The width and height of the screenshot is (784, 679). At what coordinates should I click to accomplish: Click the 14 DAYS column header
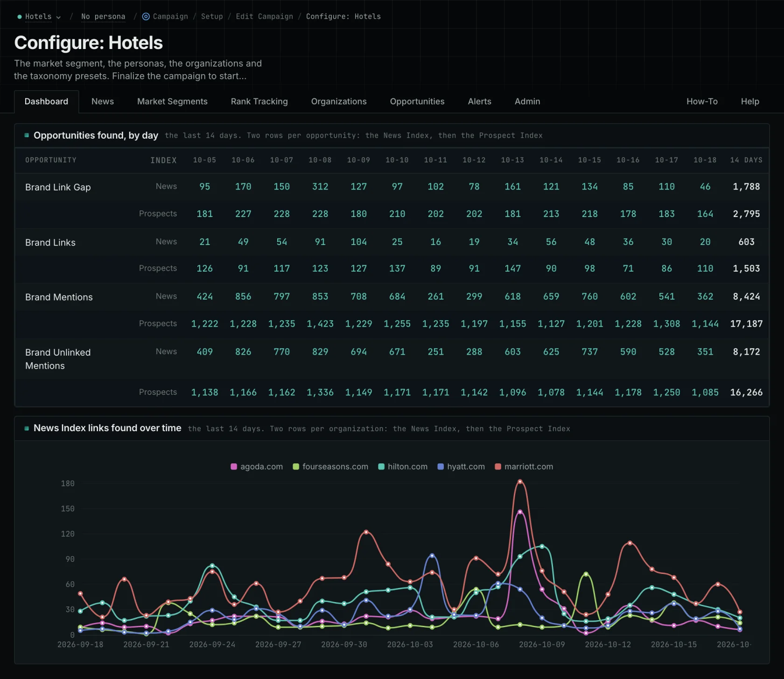tap(746, 160)
